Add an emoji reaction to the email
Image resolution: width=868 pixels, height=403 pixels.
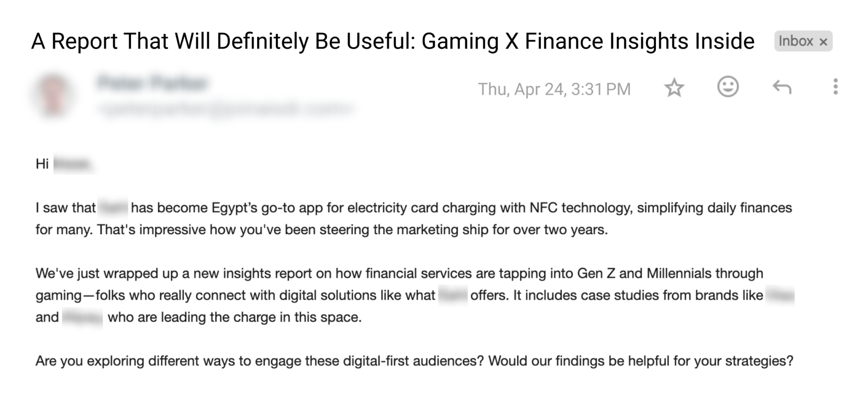pyautogui.click(x=728, y=86)
